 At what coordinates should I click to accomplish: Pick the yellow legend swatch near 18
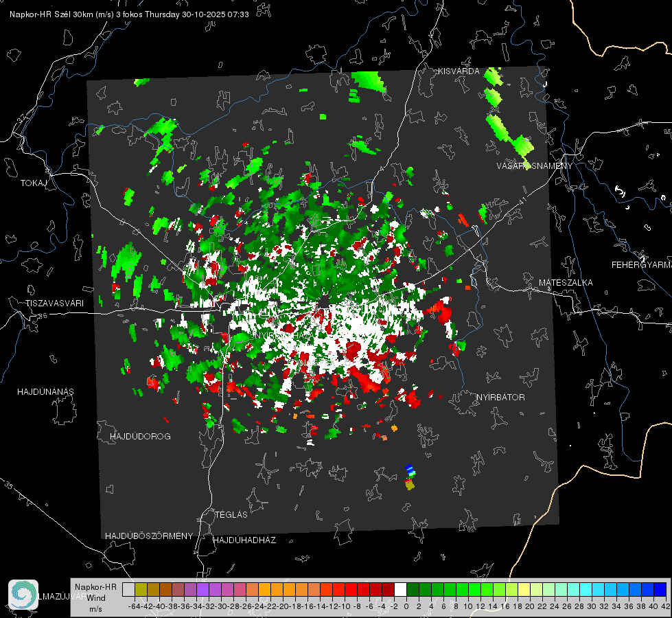pyautogui.click(x=524, y=589)
